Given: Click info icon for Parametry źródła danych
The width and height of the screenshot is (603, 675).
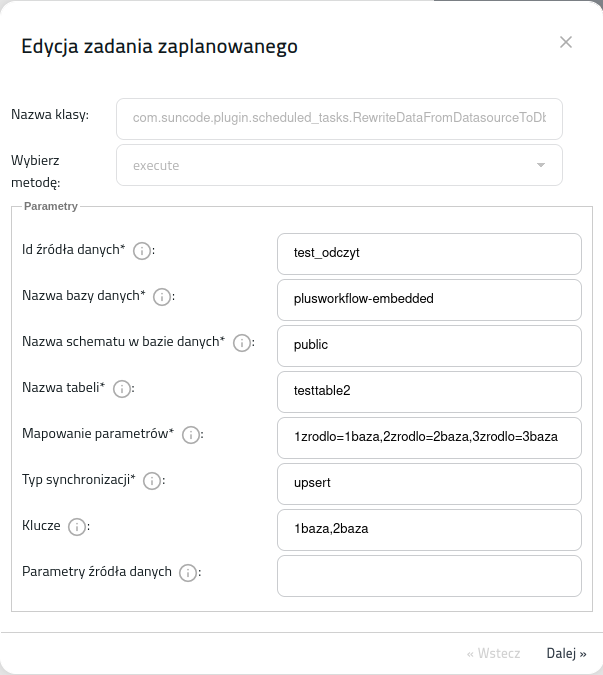Looking at the screenshot, I should [x=188, y=573].
